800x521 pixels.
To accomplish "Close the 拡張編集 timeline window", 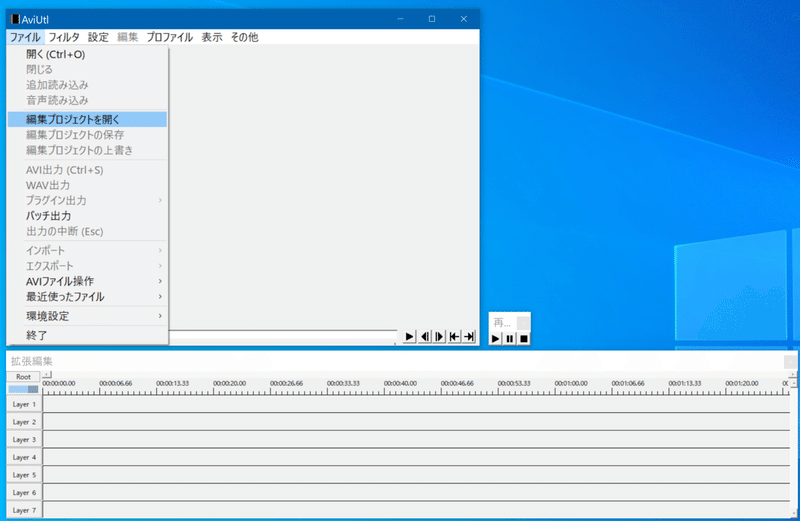I will pos(790,361).
